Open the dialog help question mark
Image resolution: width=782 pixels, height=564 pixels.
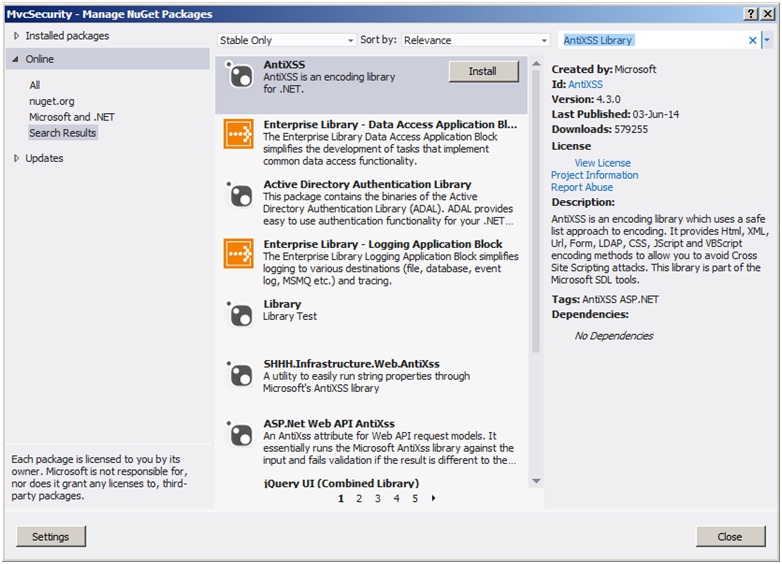[751, 14]
